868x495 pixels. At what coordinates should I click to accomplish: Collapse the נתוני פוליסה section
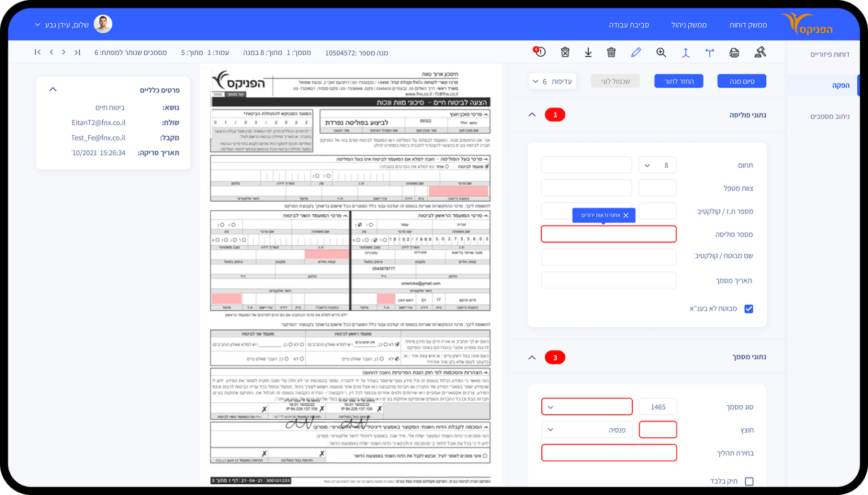pos(532,115)
